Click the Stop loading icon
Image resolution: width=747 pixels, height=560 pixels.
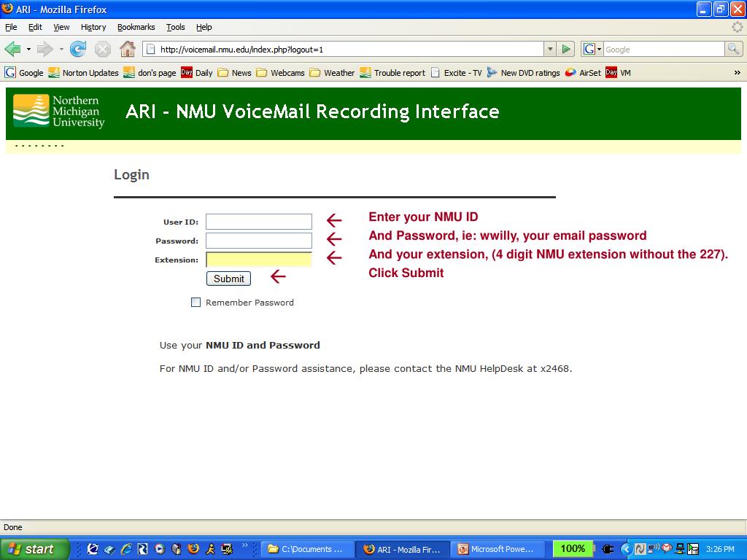pyautogui.click(x=102, y=49)
